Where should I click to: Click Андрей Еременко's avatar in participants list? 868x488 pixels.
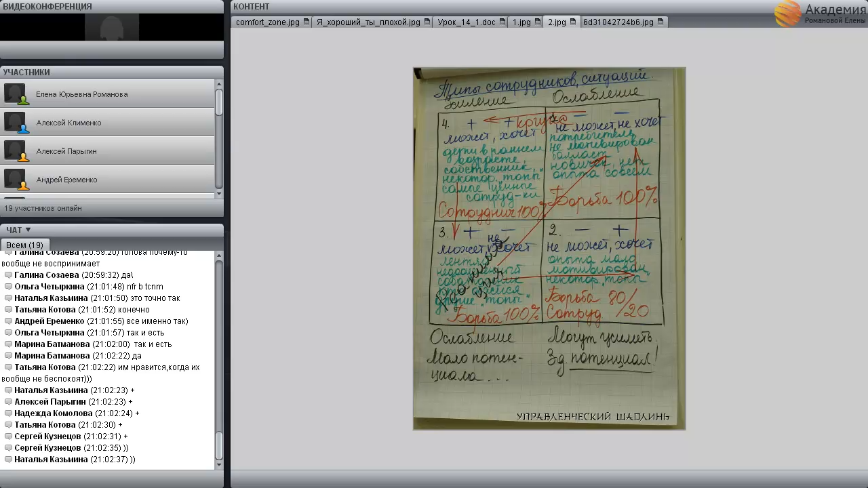point(16,180)
